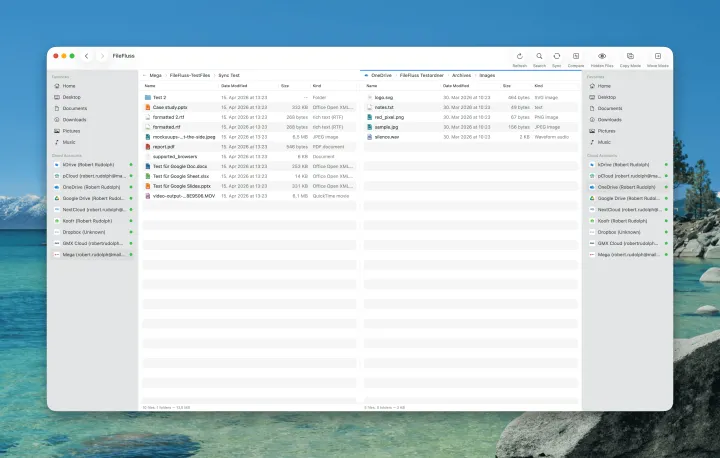Sort left pane by Name column
This screenshot has width=720, height=458.
pos(150,86)
